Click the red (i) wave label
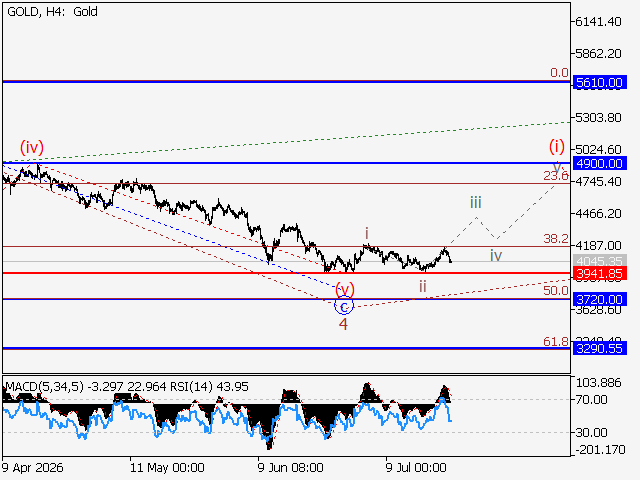Image resolution: width=640 pixels, height=480 pixels. [556, 146]
